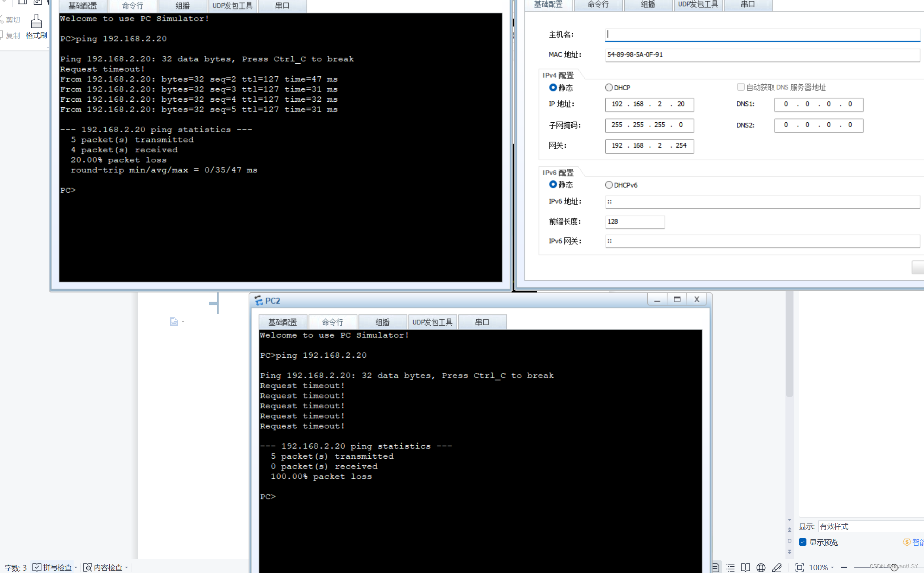Screen dimensions: 924x573
Task: Open the UDP发包工具 tab in PC2 window
Action: (x=432, y=322)
